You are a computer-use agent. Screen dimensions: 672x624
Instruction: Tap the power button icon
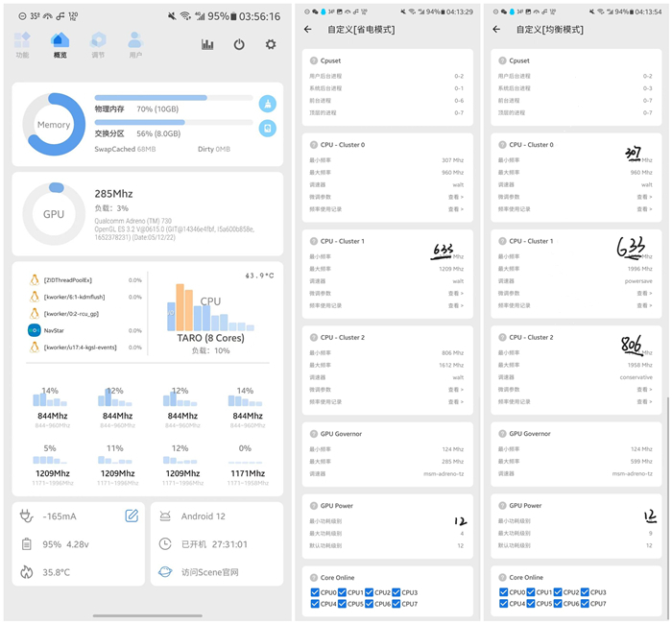pos(239,45)
